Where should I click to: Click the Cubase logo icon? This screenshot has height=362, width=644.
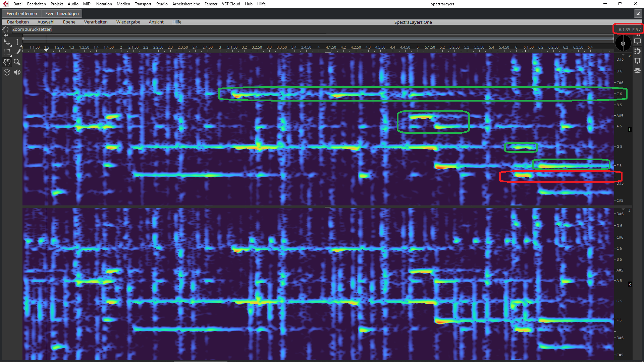[5, 4]
